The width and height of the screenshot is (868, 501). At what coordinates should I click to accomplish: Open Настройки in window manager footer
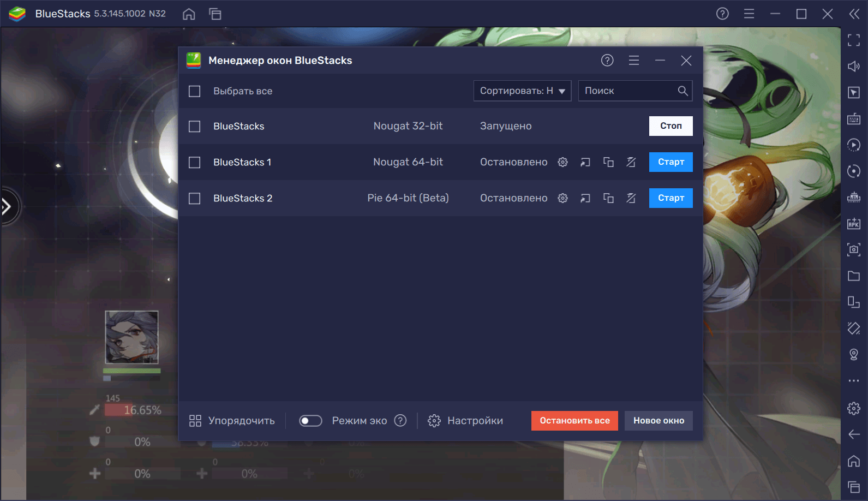point(465,421)
